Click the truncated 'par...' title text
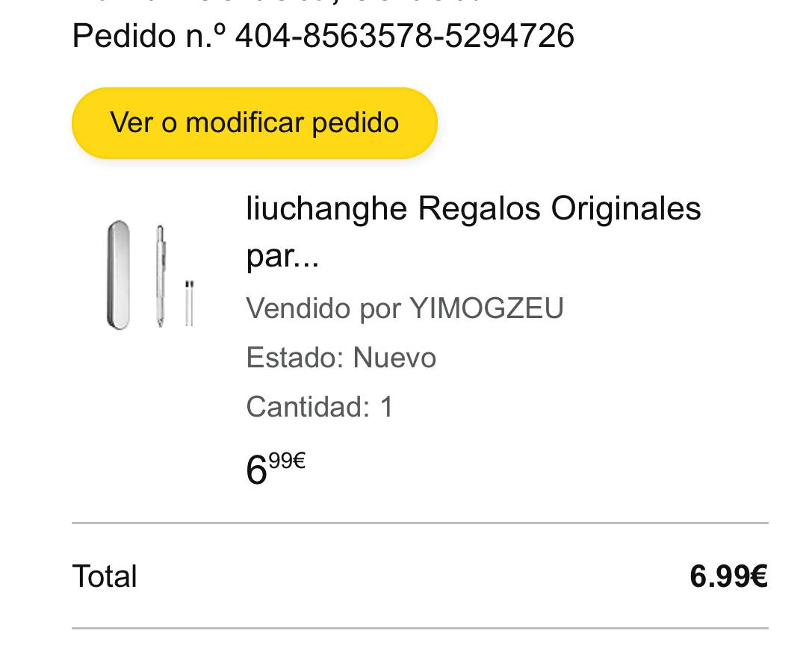Screen dimensions: 812x666 282,255
